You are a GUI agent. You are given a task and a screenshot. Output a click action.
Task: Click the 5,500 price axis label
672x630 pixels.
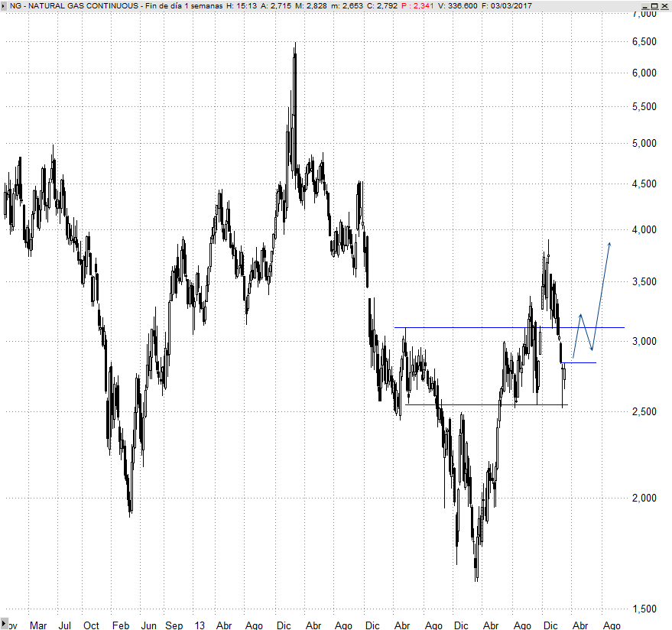[644, 107]
